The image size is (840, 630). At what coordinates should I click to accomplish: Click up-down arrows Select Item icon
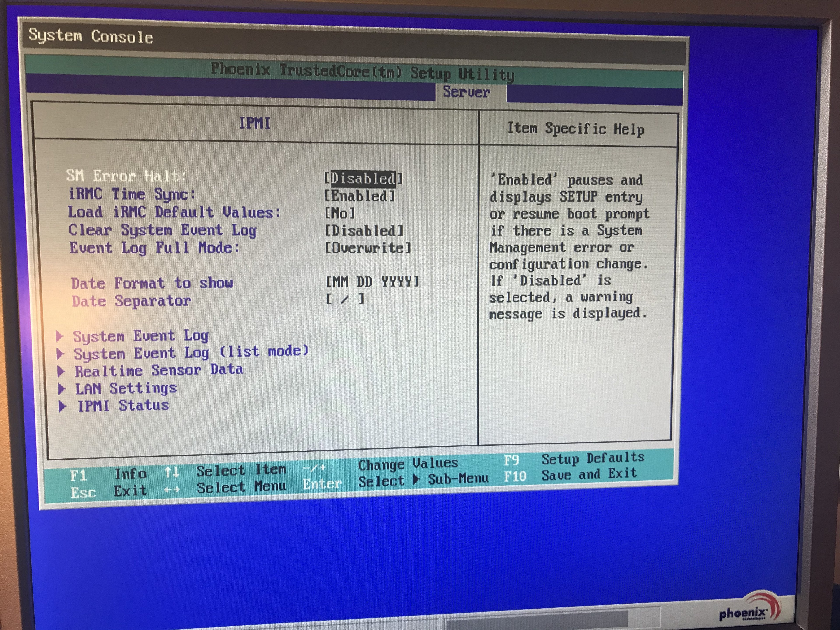coord(172,472)
